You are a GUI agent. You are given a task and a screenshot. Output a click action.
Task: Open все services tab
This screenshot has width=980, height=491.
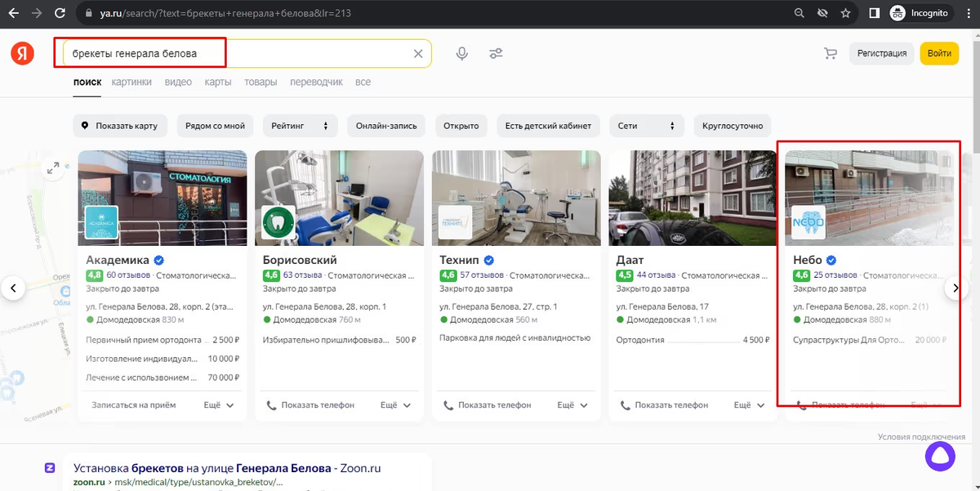363,83
